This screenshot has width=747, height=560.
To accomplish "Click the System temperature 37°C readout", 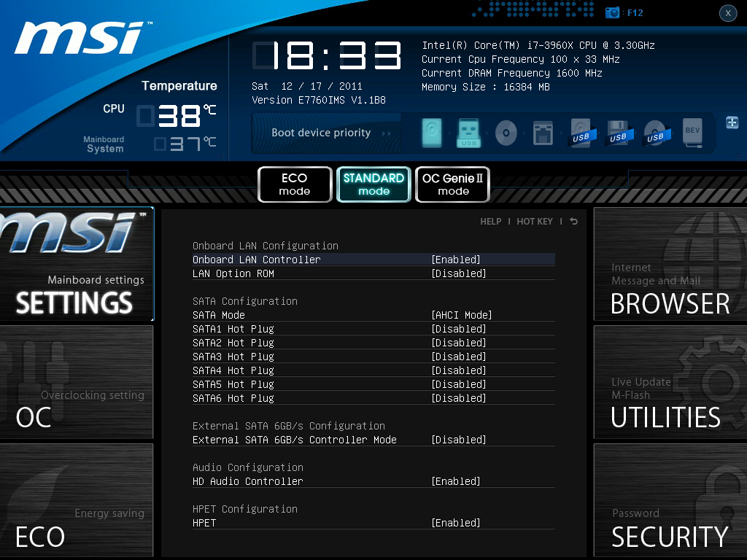I will point(185,144).
